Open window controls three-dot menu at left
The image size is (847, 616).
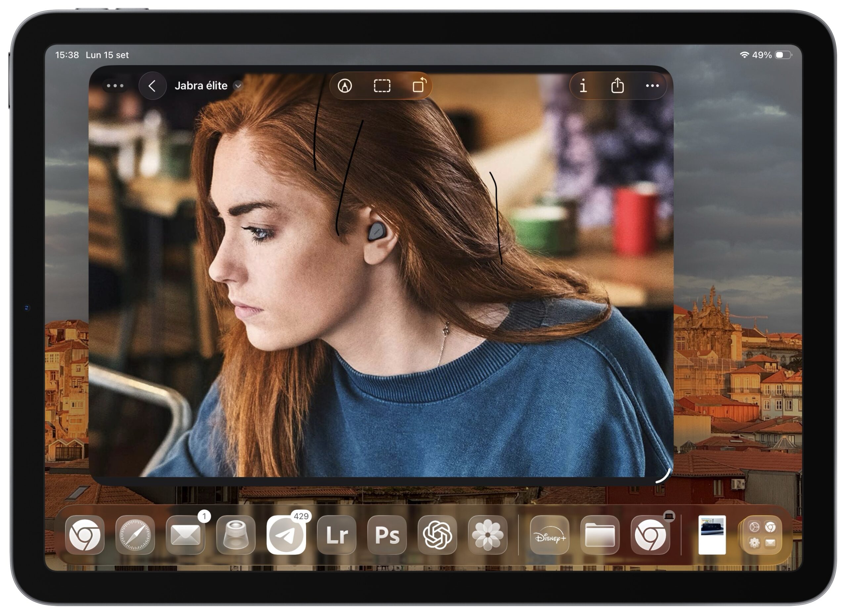(x=115, y=86)
